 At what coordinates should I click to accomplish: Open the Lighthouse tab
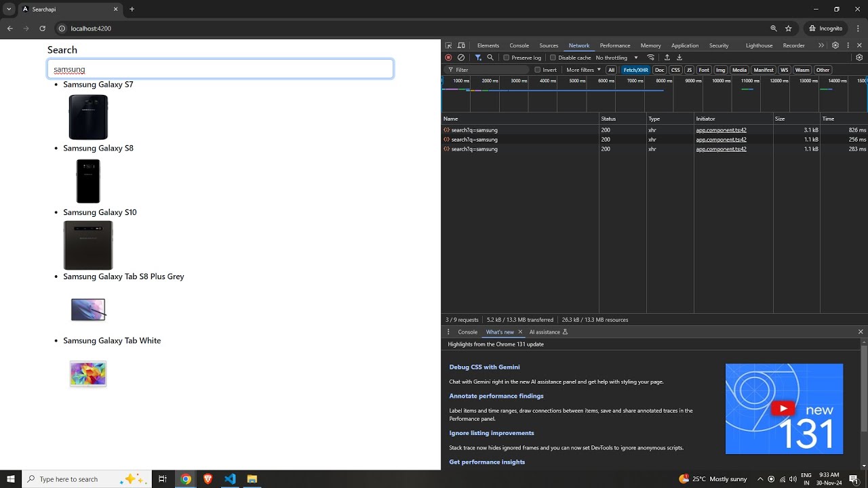759,45
